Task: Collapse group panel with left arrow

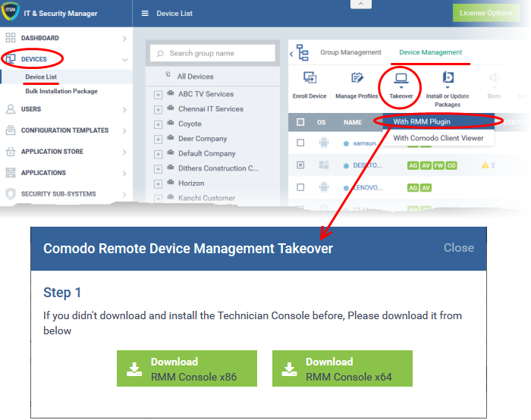Action: 291,54
